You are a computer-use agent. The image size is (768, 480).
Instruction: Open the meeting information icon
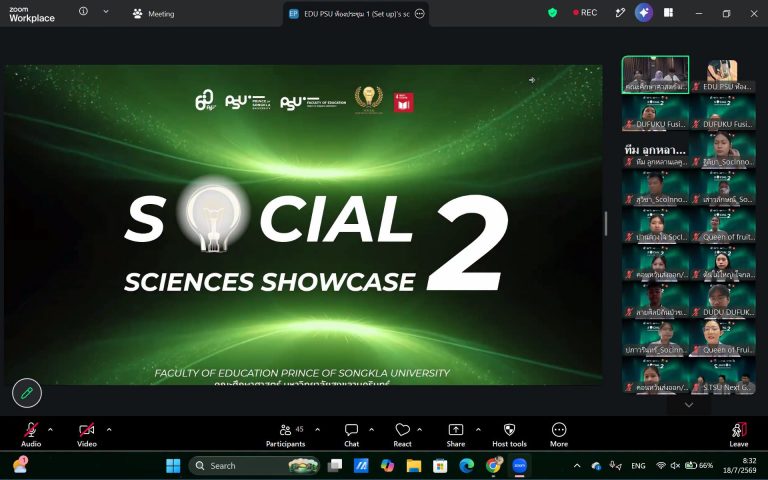coord(83,11)
